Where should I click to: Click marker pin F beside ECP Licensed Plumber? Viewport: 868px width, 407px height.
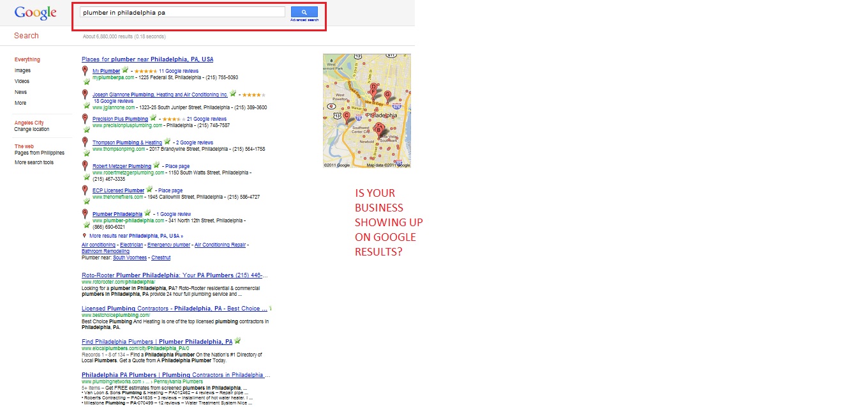coord(85,190)
